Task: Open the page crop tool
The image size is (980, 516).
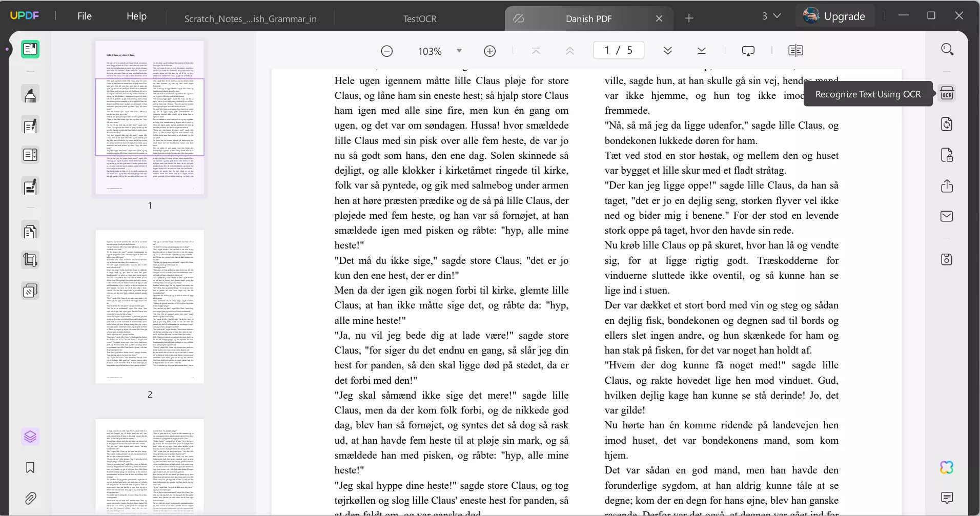Action: coord(31,260)
